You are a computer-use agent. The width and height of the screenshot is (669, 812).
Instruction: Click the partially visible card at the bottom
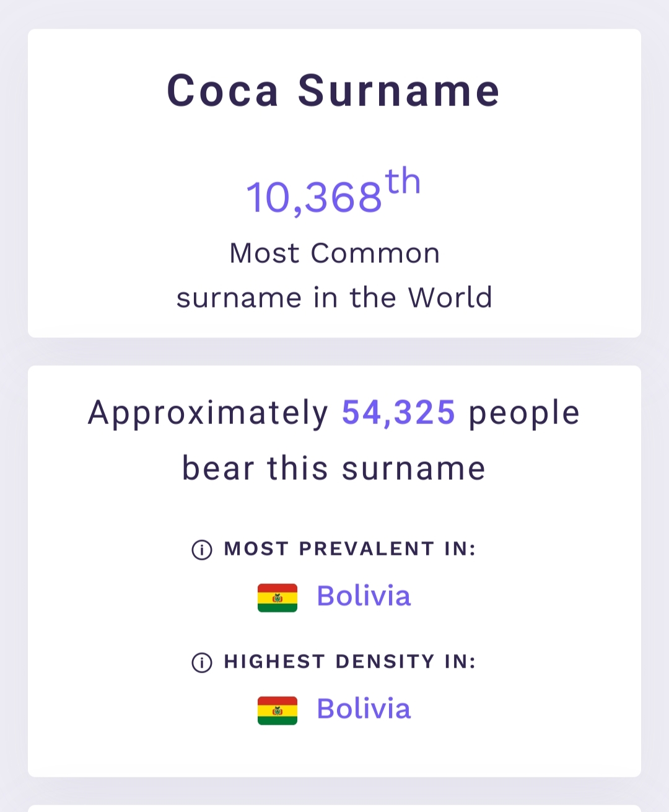[x=334, y=808]
